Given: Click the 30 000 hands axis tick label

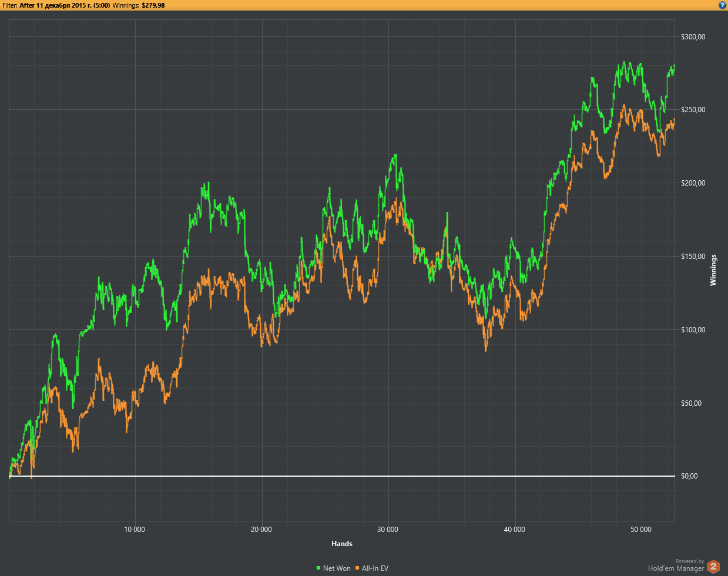Looking at the screenshot, I should tap(388, 530).
